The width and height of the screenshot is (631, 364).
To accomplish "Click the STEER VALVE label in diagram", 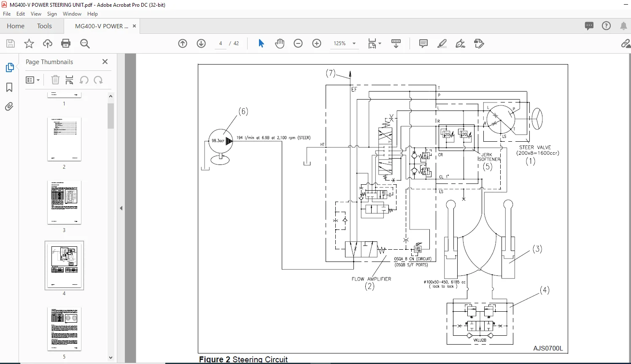I will point(535,148).
